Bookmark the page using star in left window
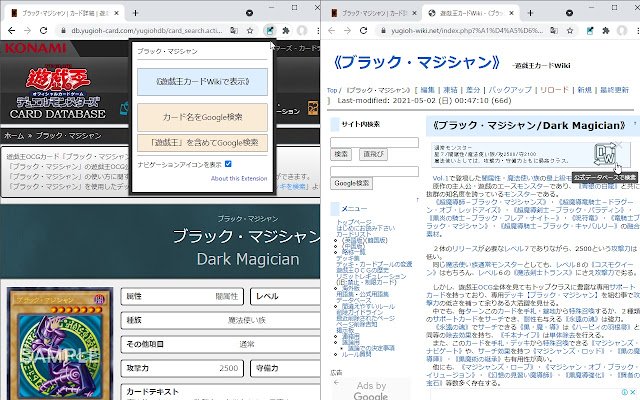640x400 pixels. (250, 31)
